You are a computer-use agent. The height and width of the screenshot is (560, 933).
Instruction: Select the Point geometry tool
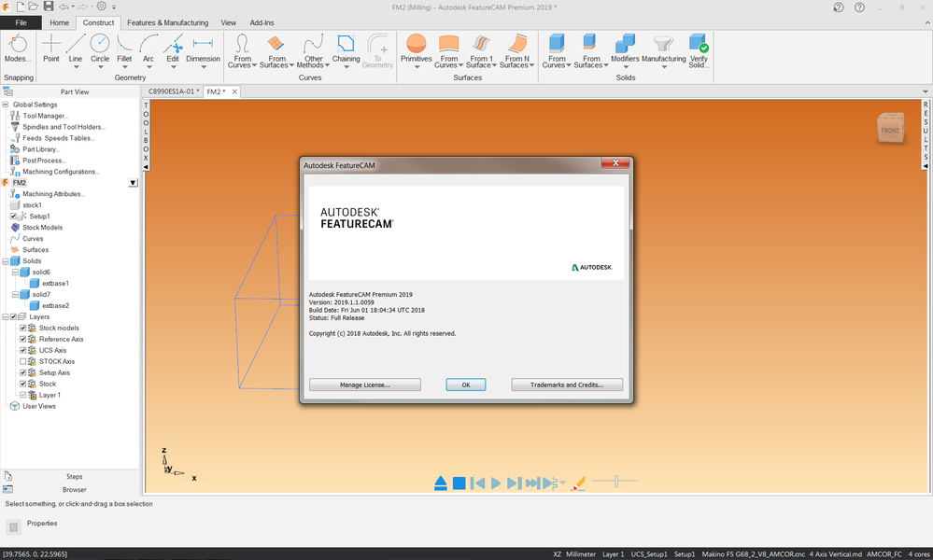(51, 48)
